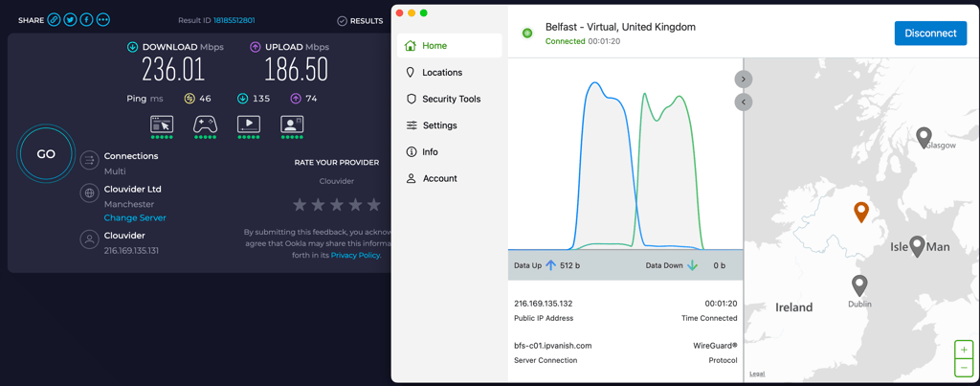Open Settings in IPVanish sidebar
The image size is (980, 386).
(x=450, y=125)
